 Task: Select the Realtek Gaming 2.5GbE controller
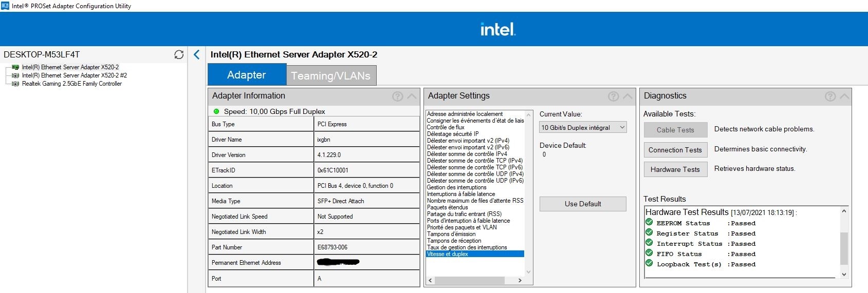click(x=71, y=84)
